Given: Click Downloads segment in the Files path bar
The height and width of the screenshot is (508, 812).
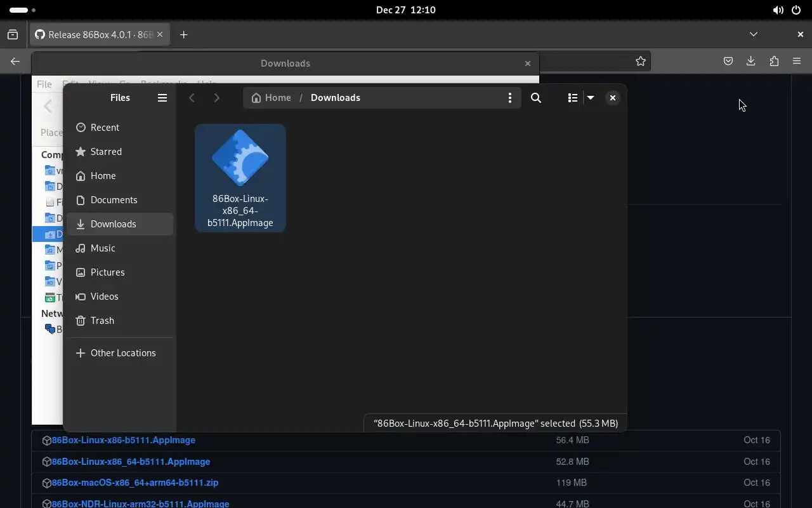Looking at the screenshot, I should [336, 98].
